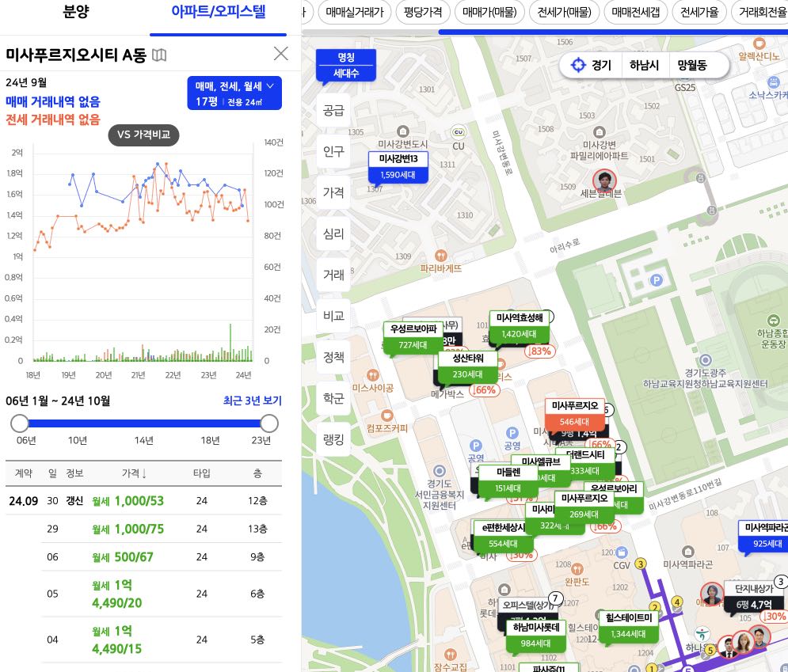The width and height of the screenshot is (788, 672).
Task: Open the 하남시 city selector
Action: (644, 65)
